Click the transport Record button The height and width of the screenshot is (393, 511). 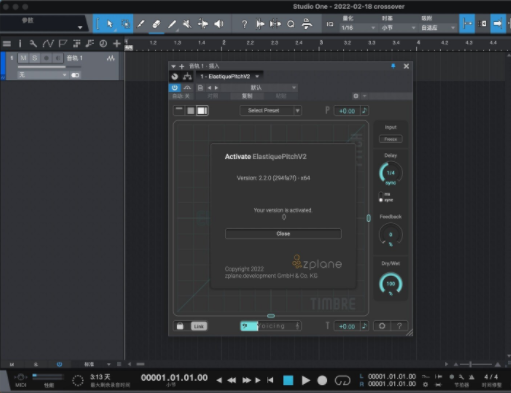coord(322,380)
